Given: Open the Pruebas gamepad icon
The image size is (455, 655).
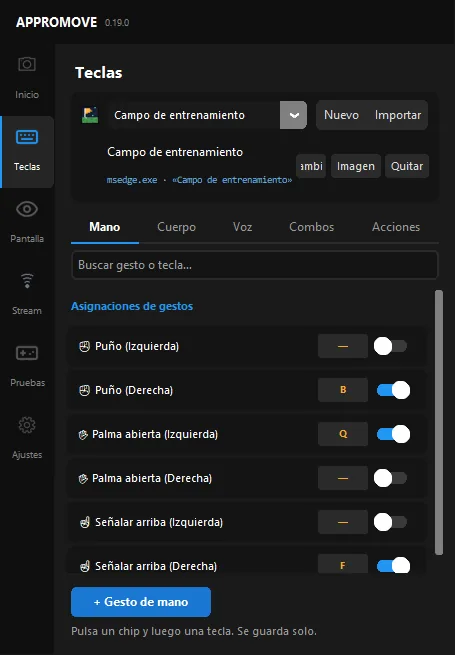Looking at the screenshot, I should pyautogui.click(x=27, y=353).
